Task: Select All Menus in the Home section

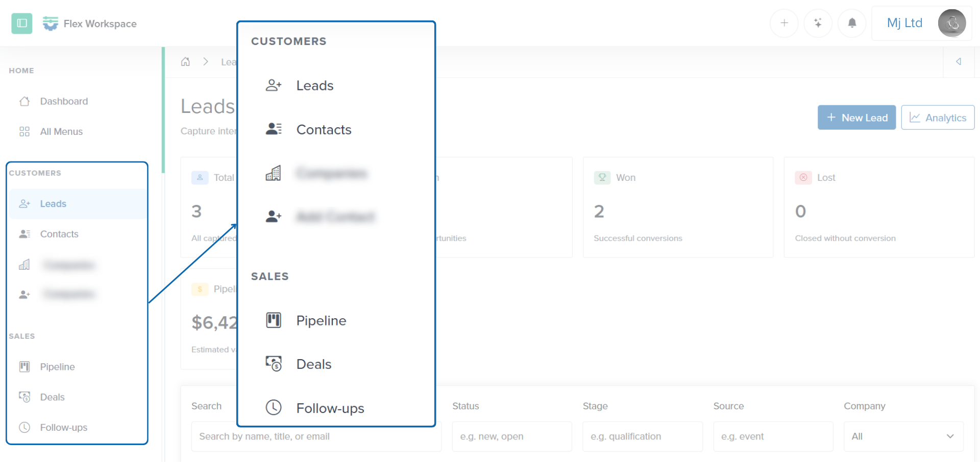Action: coord(61,131)
